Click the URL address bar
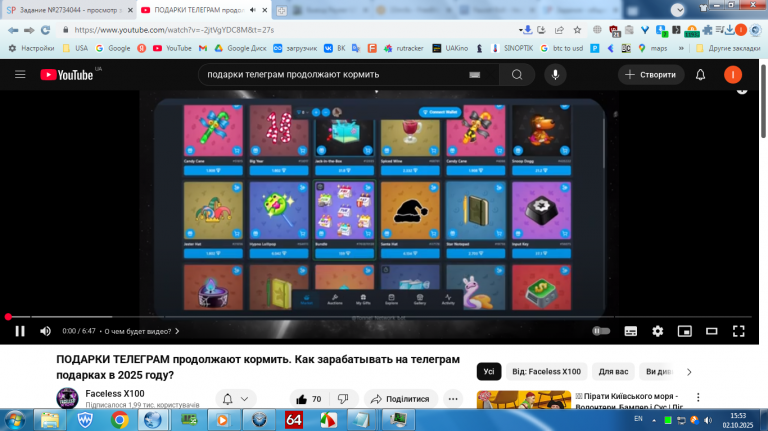The image size is (768, 431). [x=289, y=30]
